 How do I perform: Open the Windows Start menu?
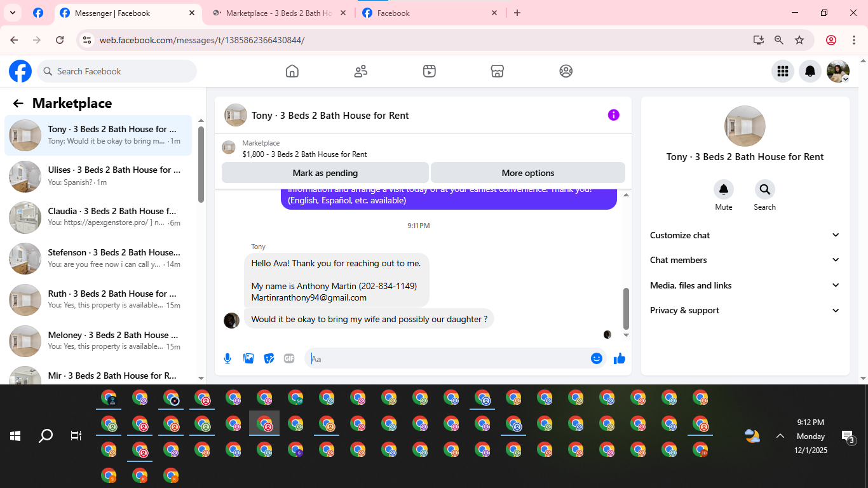(x=15, y=436)
